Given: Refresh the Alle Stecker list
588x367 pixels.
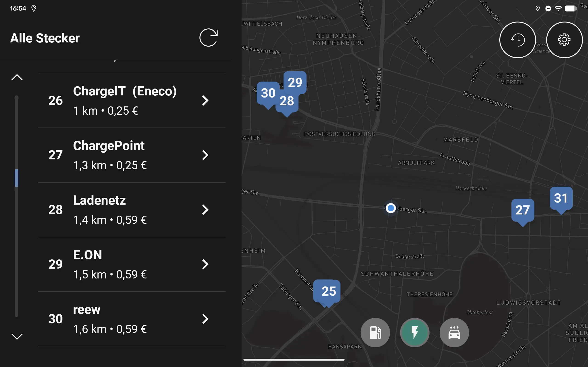Looking at the screenshot, I should pos(209,38).
